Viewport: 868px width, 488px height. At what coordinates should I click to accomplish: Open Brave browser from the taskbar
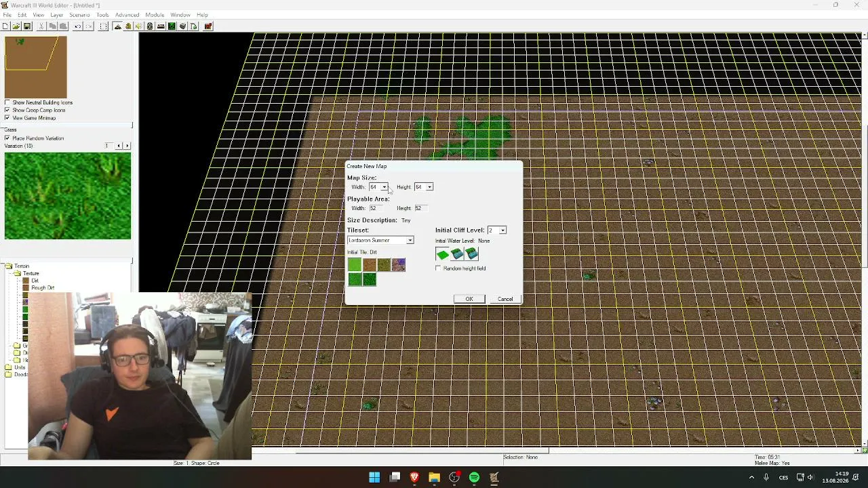(414, 478)
